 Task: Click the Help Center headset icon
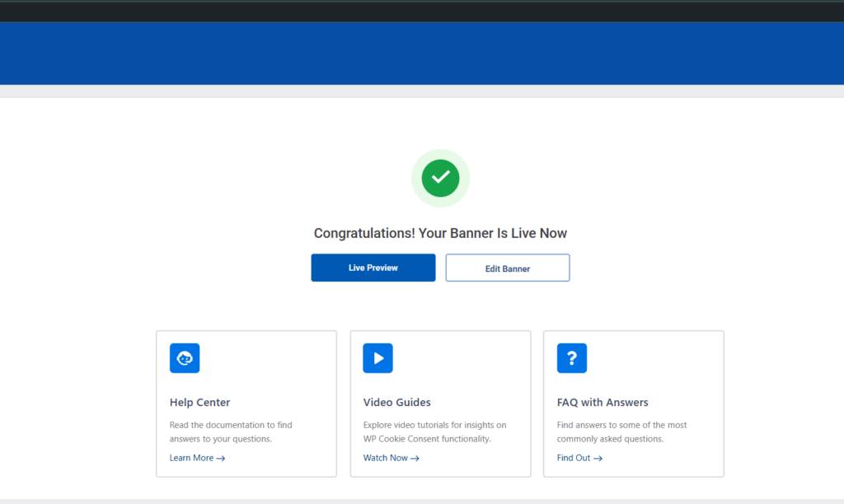(x=185, y=358)
